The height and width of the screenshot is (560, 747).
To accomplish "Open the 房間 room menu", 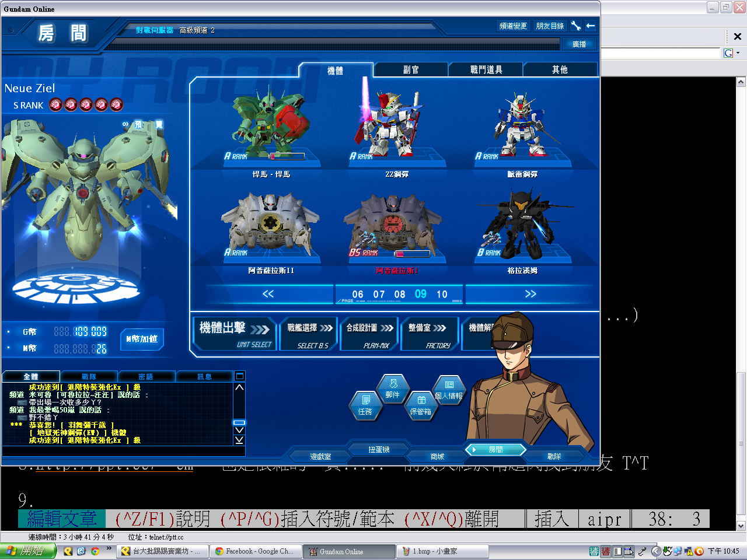I will (x=495, y=450).
